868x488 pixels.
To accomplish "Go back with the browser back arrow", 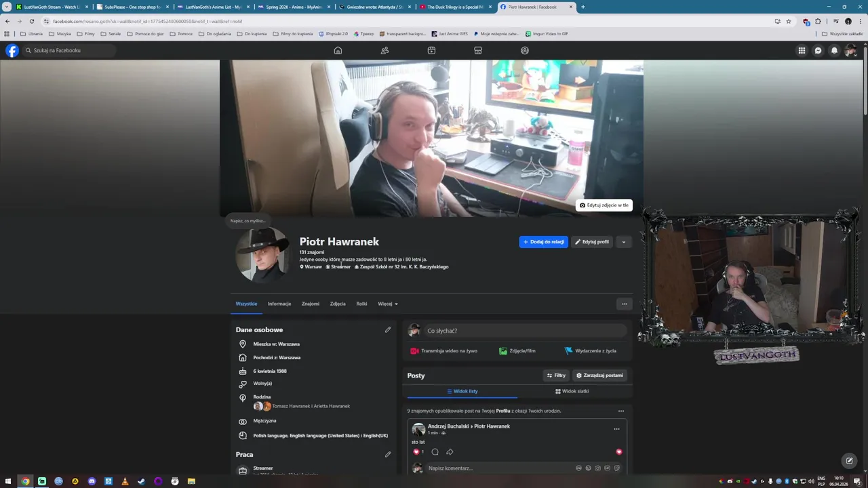I will [x=7, y=21].
